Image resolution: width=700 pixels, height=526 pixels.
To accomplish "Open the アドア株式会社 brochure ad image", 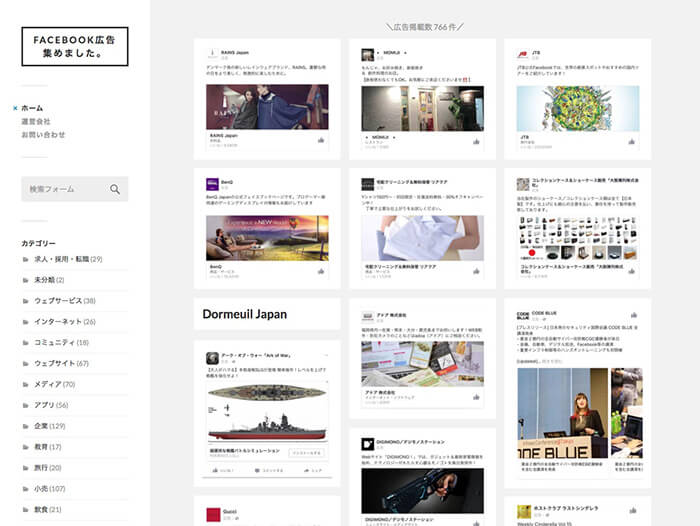I will click(422, 364).
